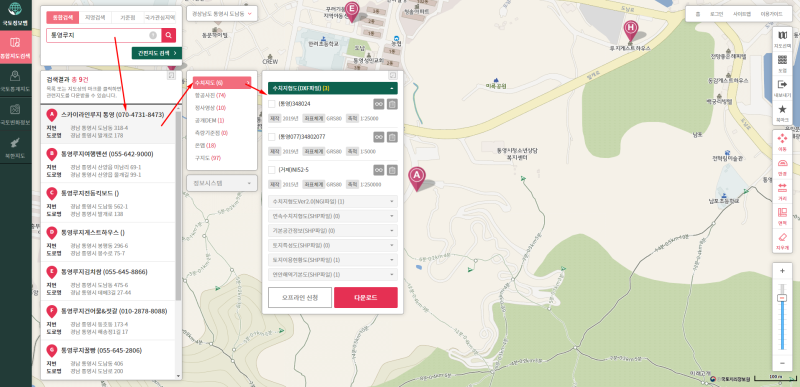The image size is (800, 387).
Task: Switch to the 지명검색 tab
Action: coord(95,17)
